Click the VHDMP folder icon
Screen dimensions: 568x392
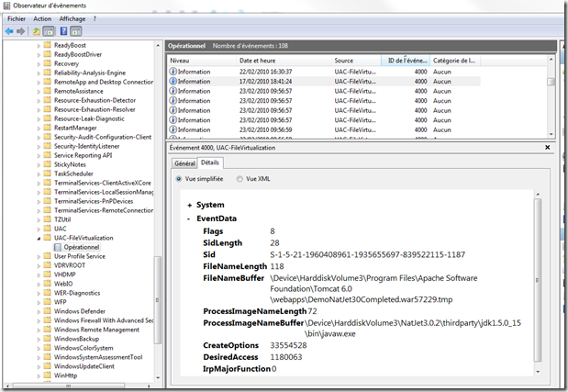(x=47, y=274)
